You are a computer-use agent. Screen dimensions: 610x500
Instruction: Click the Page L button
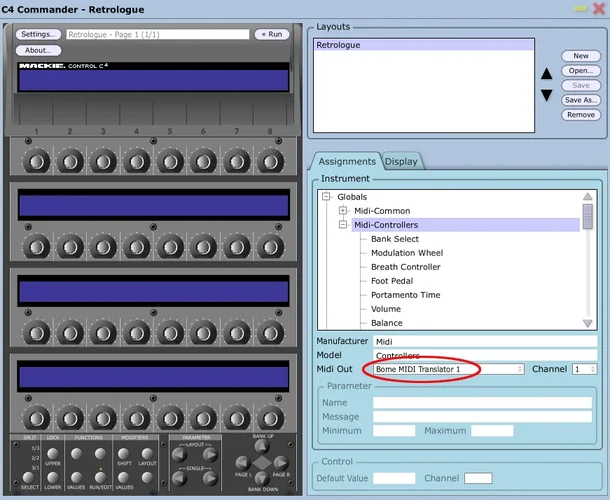pyautogui.click(x=243, y=463)
